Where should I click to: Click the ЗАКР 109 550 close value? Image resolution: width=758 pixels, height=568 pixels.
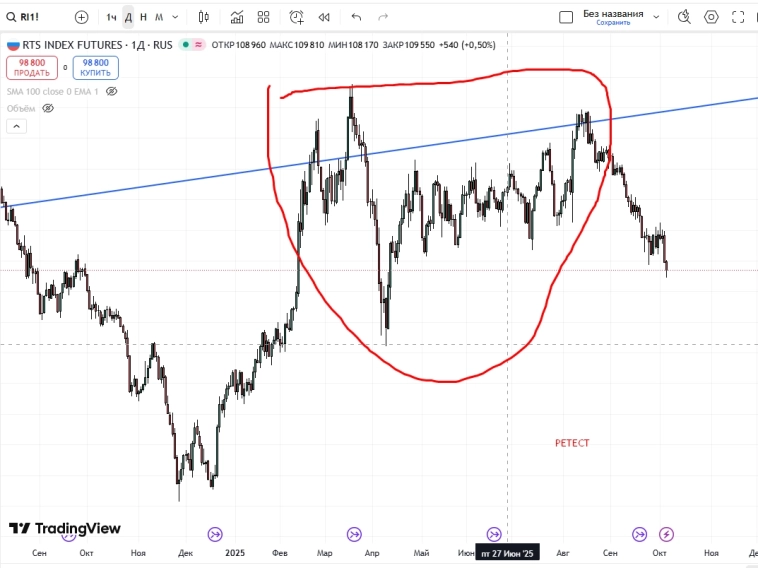[x=408, y=45]
